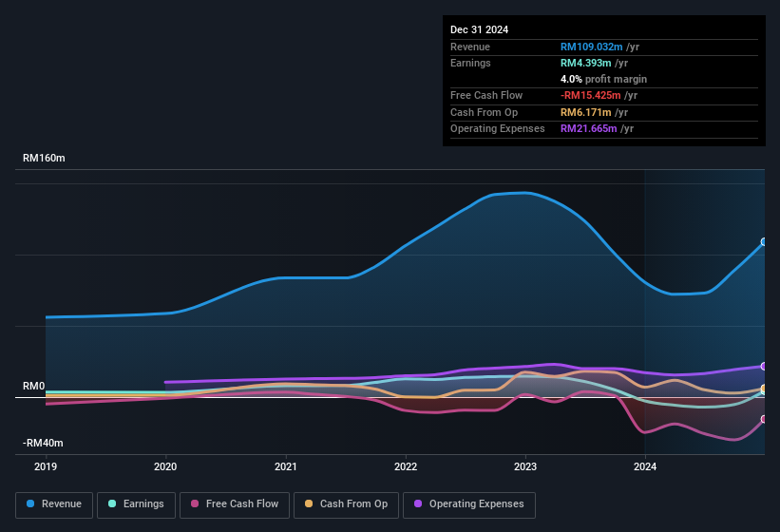This screenshot has width=780, height=532.
Task: Click the Operating Expenses label in tooltip
Action: [498, 129]
